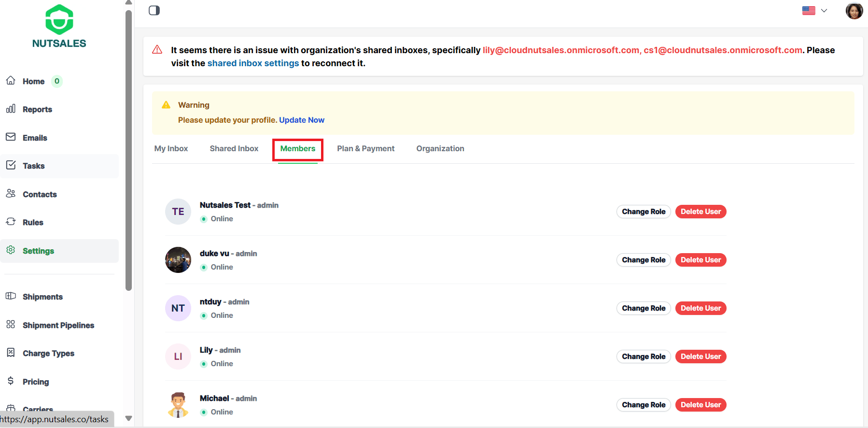Click the cs1@cloudnutsales.onmicrosoft.com email text

pyautogui.click(x=723, y=50)
